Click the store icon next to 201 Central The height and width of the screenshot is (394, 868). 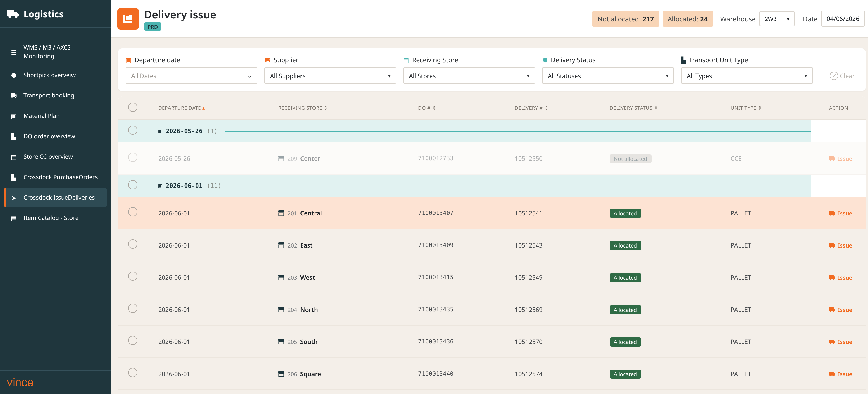281,213
